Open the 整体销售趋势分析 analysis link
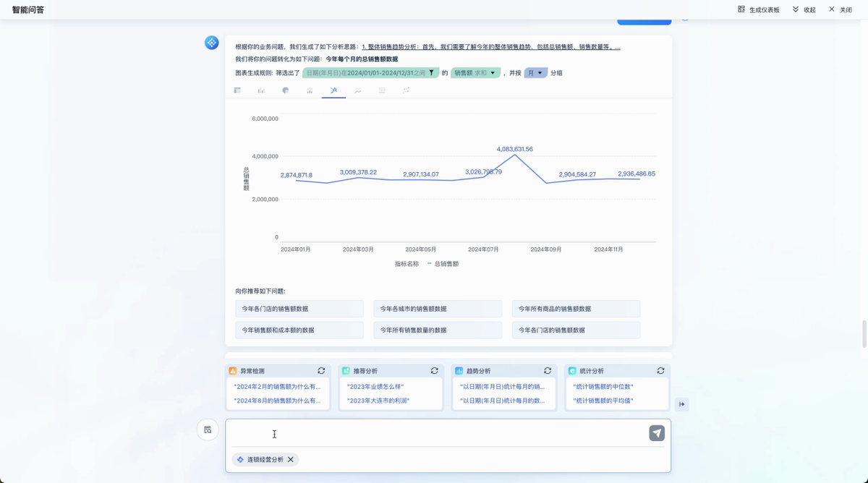Image resolution: width=868 pixels, height=483 pixels. tap(490, 47)
